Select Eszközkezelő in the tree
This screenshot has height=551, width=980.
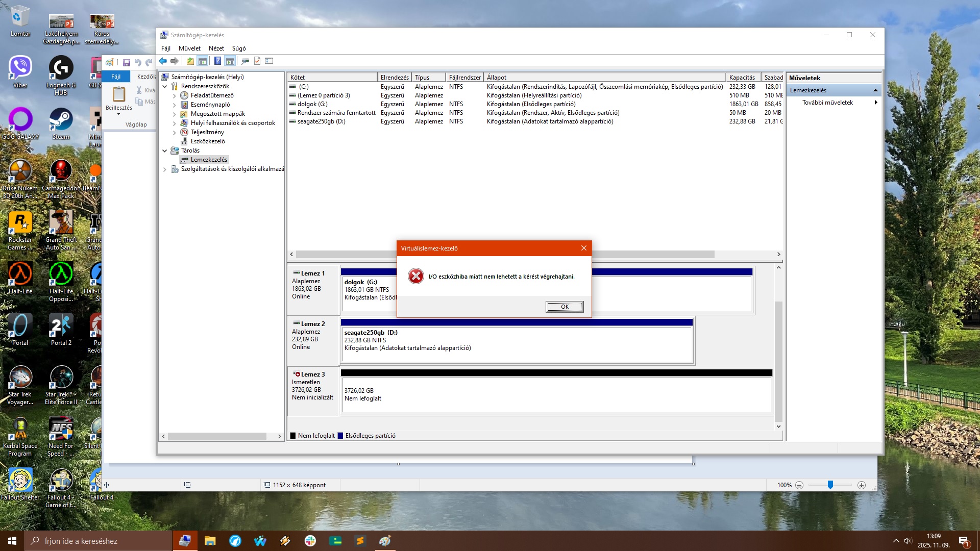(x=208, y=141)
